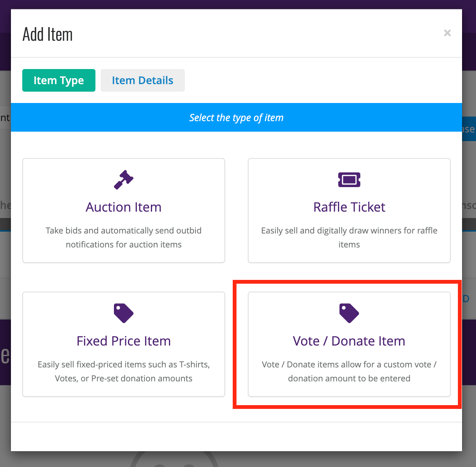Click the ticket icon for Raffle Ticket
The width and height of the screenshot is (476, 467).
tap(349, 180)
